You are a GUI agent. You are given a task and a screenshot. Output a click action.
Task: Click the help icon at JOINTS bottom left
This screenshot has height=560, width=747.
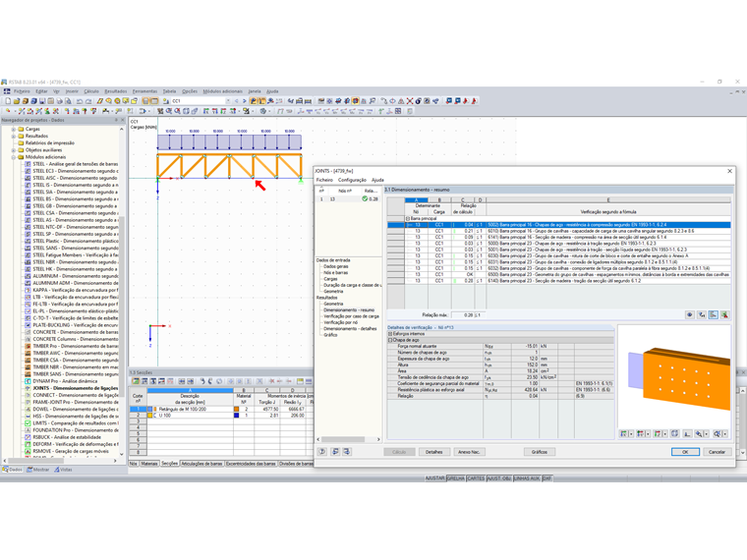pos(322,451)
